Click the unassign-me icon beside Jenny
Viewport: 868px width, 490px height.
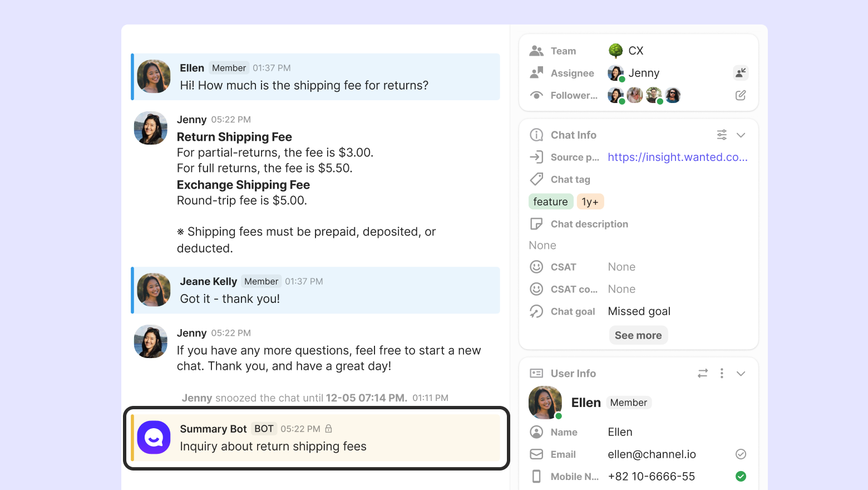click(x=741, y=73)
